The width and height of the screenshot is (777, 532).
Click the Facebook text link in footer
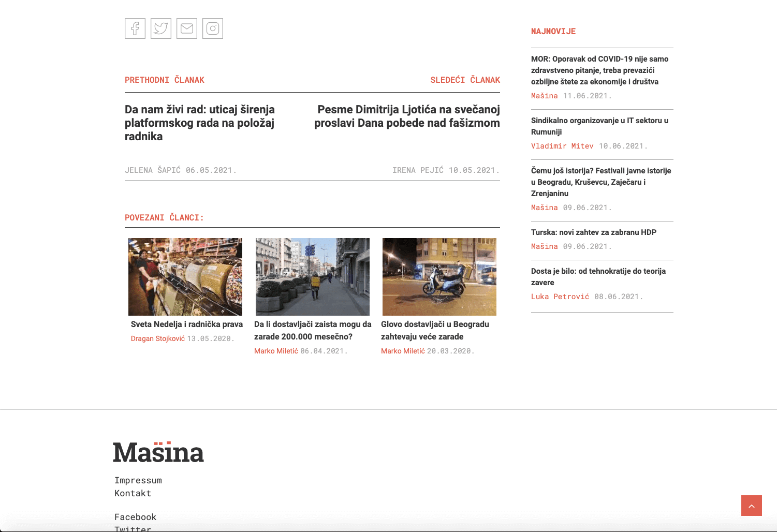135,517
